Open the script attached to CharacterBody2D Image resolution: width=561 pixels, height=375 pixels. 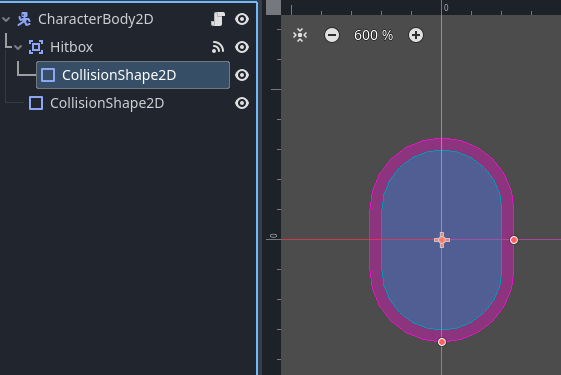click(218, 19)
